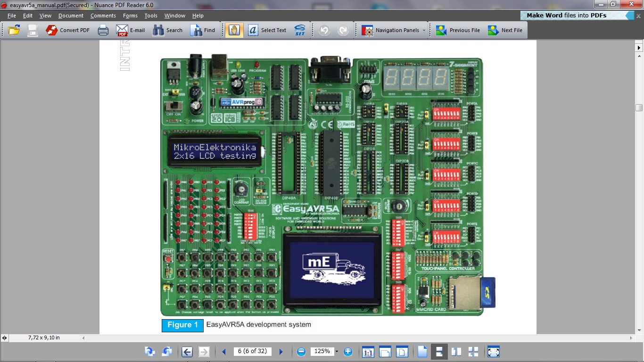Select facing pages layout
Screen dimensions: 644x362
pos(456,352)
